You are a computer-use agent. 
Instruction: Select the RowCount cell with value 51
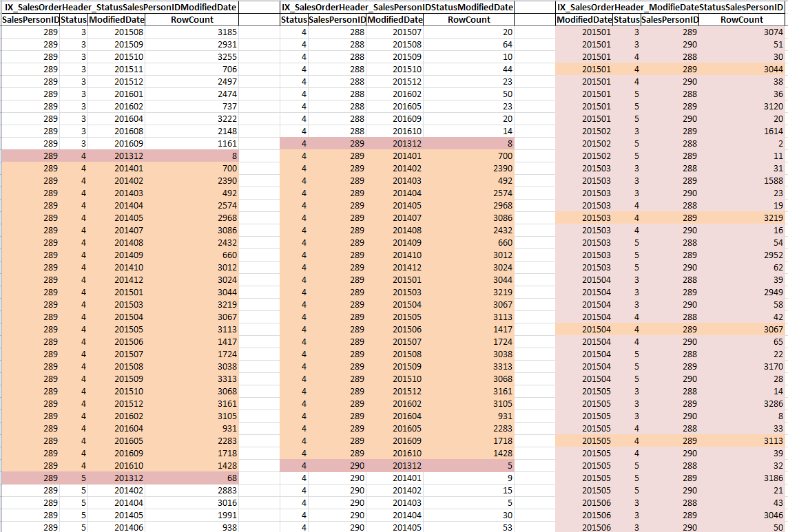742,44
